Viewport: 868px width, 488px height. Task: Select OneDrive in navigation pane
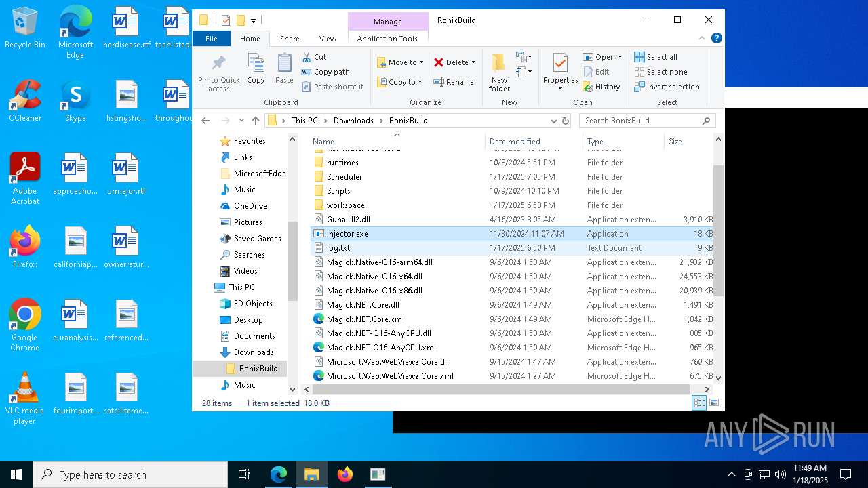pyautogui.click(x=250, y=206)
